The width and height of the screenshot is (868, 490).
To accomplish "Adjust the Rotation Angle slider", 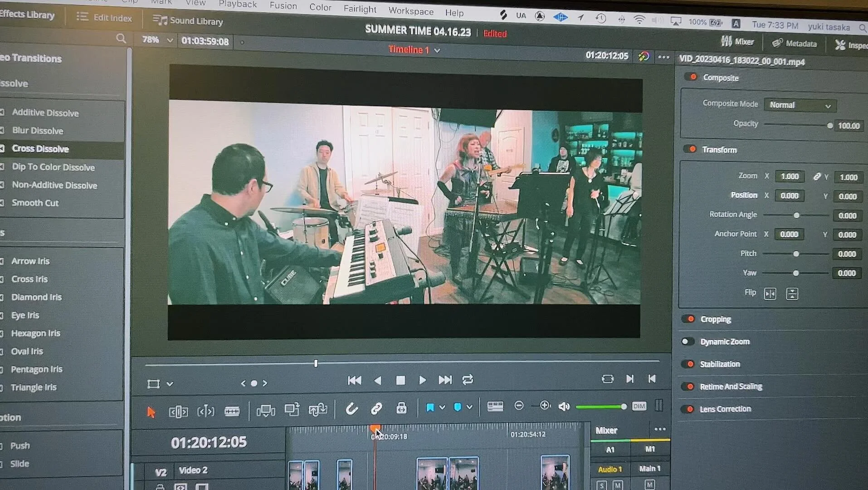I will click(796, 215).
